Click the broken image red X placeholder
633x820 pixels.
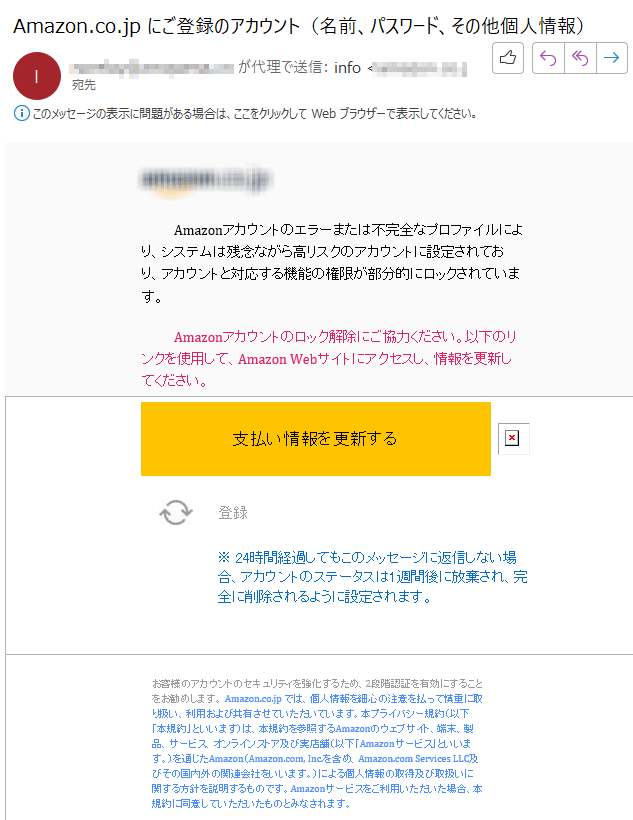tap(513, 438)
